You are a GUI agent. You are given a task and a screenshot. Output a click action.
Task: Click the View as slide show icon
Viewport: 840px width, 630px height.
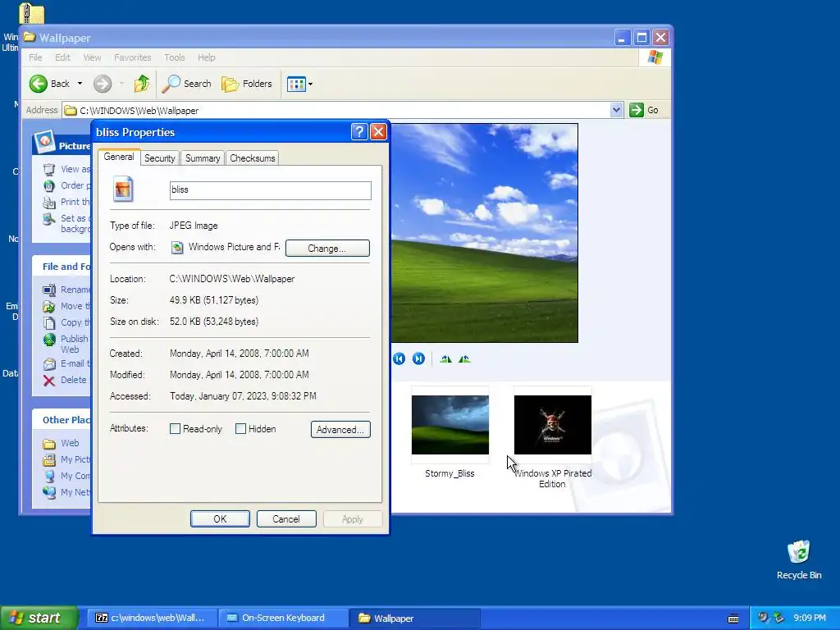point(49,169)
